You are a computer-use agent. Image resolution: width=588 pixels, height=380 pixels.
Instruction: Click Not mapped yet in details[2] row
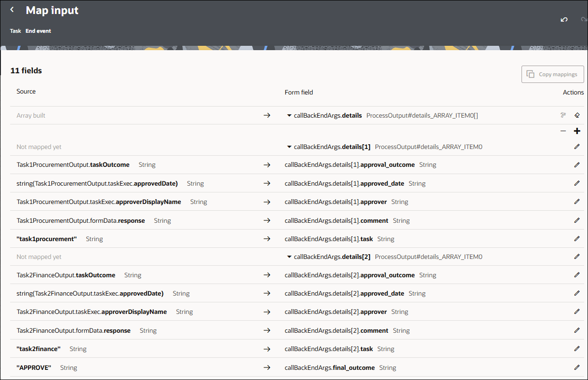(39, 257)
